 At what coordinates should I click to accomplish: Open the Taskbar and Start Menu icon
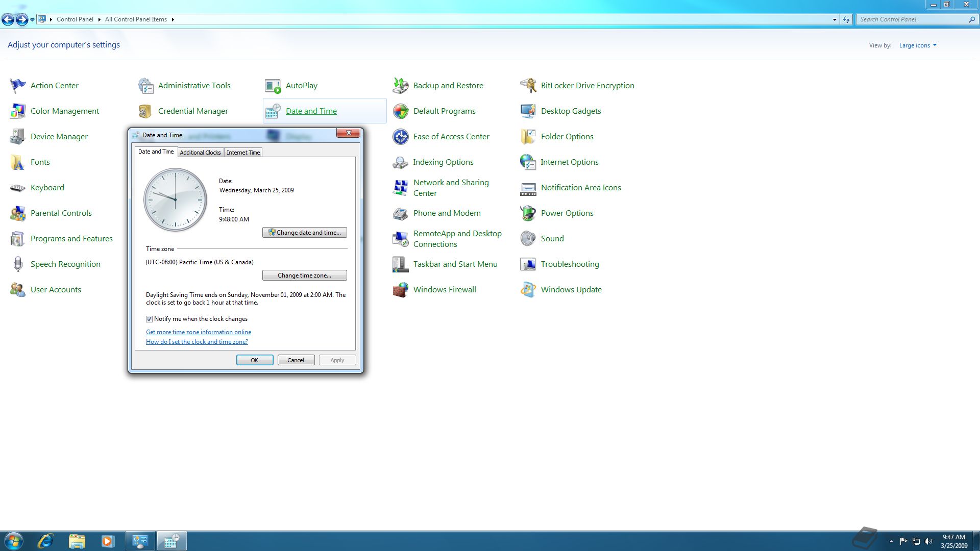coord(401,264)
